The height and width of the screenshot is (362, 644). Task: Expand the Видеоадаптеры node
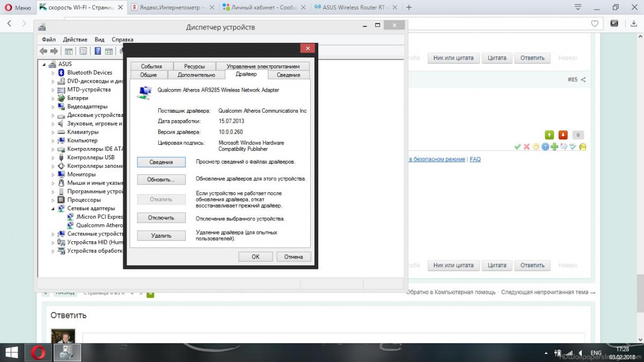[x=53, y=107]
